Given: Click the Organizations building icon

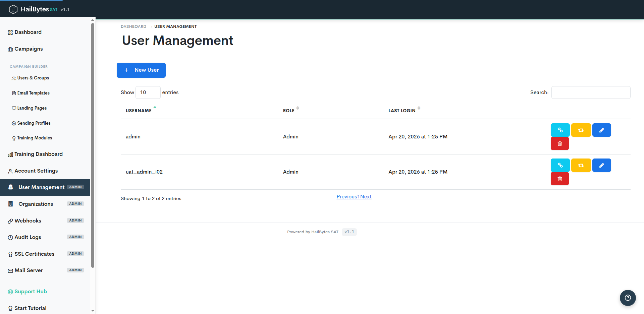Looking at the screenshot, I should tap(10, 204).
